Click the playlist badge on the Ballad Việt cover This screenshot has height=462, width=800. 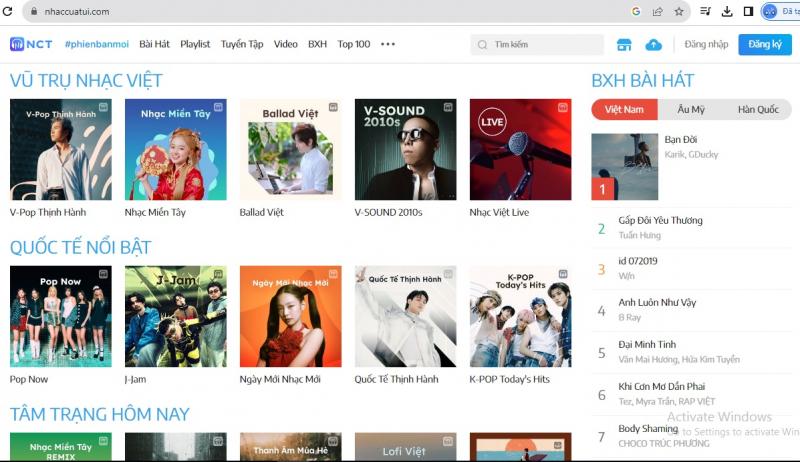[x=333, y=107]
